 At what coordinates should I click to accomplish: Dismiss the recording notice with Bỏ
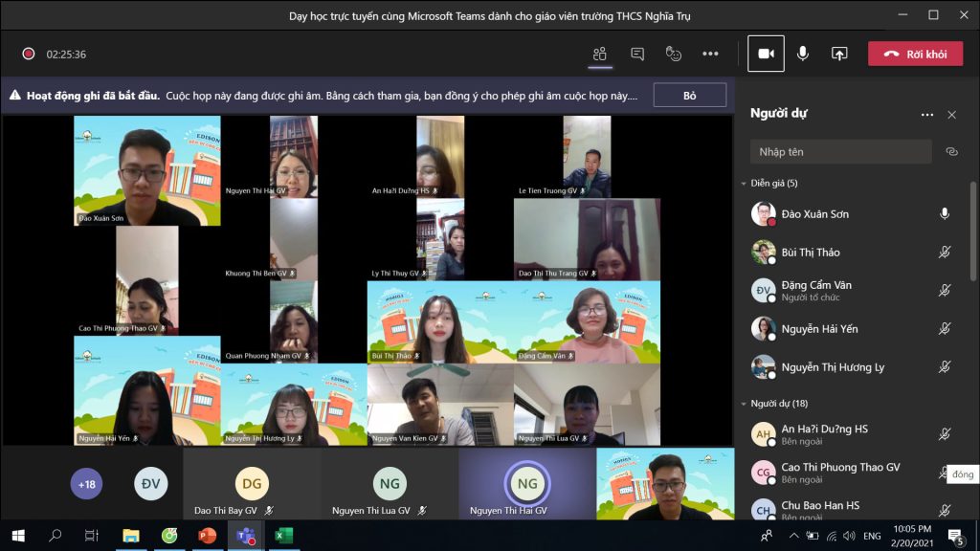pos(690,96)
